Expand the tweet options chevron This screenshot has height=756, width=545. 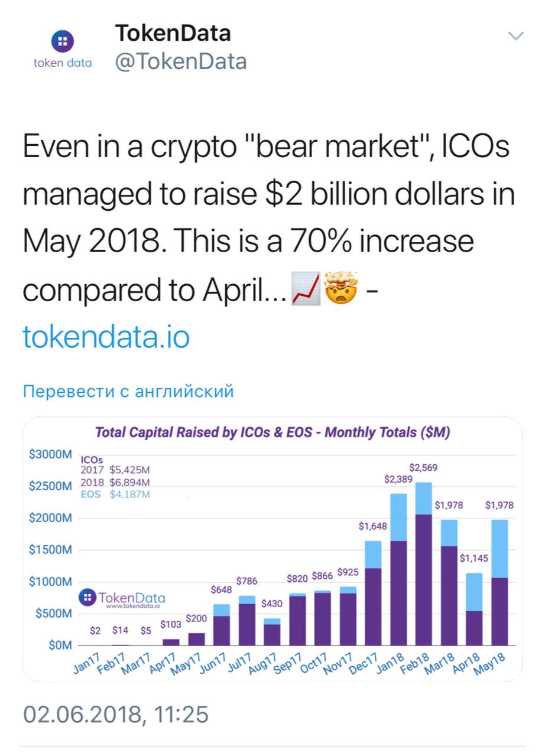tap(516, 36)
